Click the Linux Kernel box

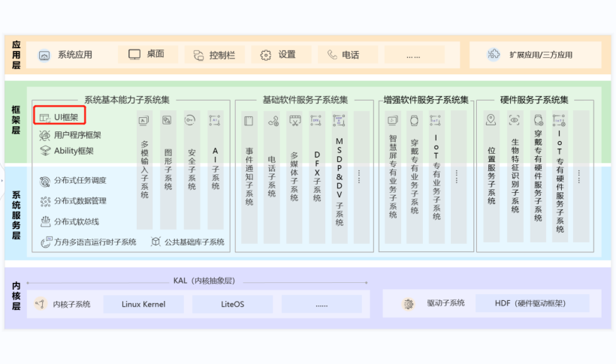click(143, 304)
